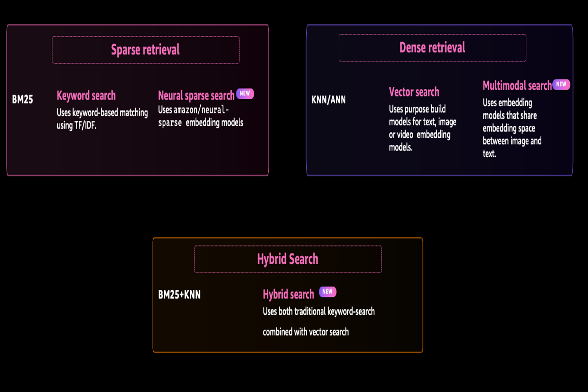Click the Dense retrieval title box
588x392 pixels.
pyautogui.click(x=432, y=47)
